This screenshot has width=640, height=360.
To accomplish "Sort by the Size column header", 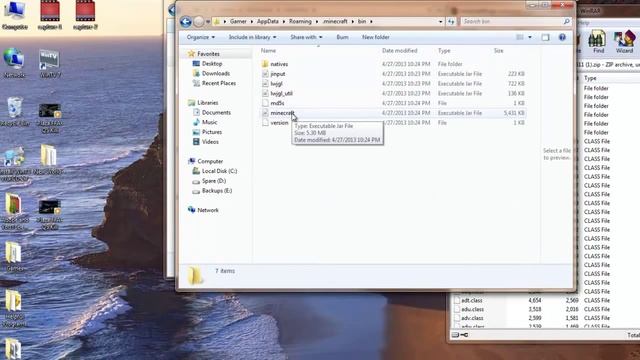I will click(498, 51).
